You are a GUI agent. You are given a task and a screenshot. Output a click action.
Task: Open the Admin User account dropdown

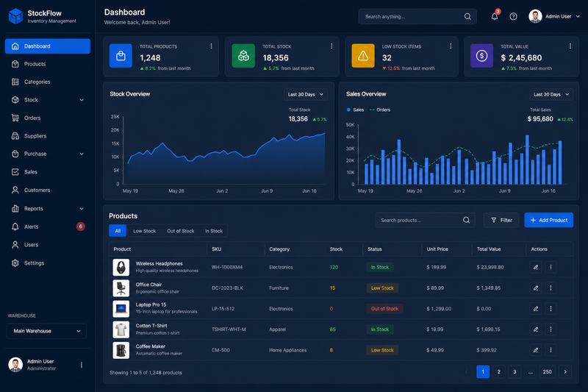tap(554, 16)
